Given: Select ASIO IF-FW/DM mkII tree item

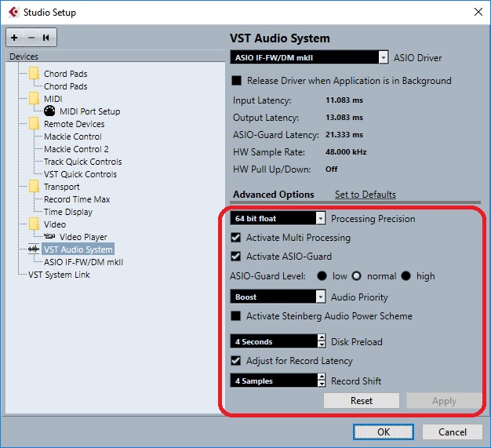Looking at the screenshot, I should pyautogui.click(x=83, y=262).
